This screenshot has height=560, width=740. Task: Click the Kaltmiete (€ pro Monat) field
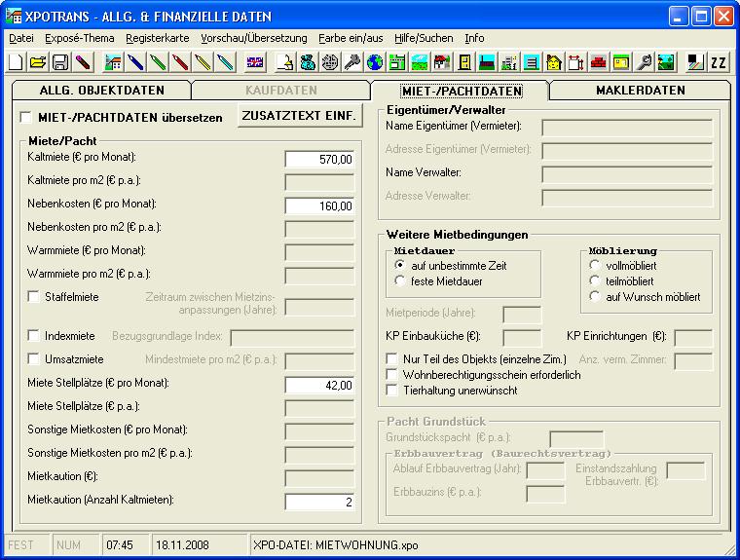click(x=319, y=159)
